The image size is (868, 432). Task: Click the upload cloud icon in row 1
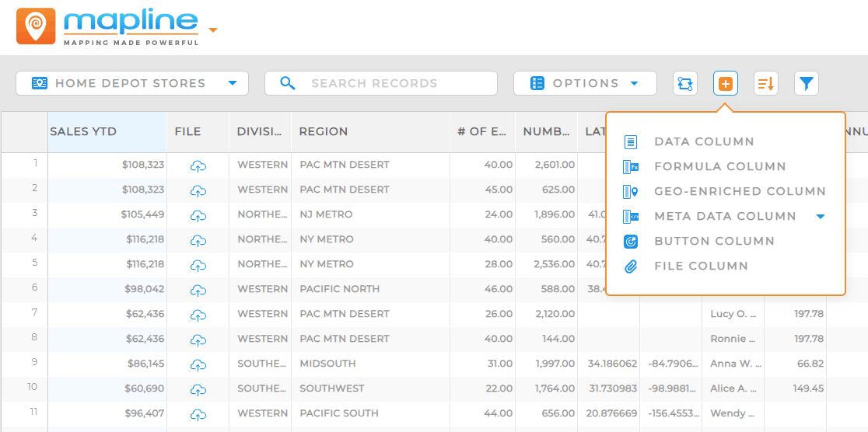pyautogui.click(x=198, y=165)
